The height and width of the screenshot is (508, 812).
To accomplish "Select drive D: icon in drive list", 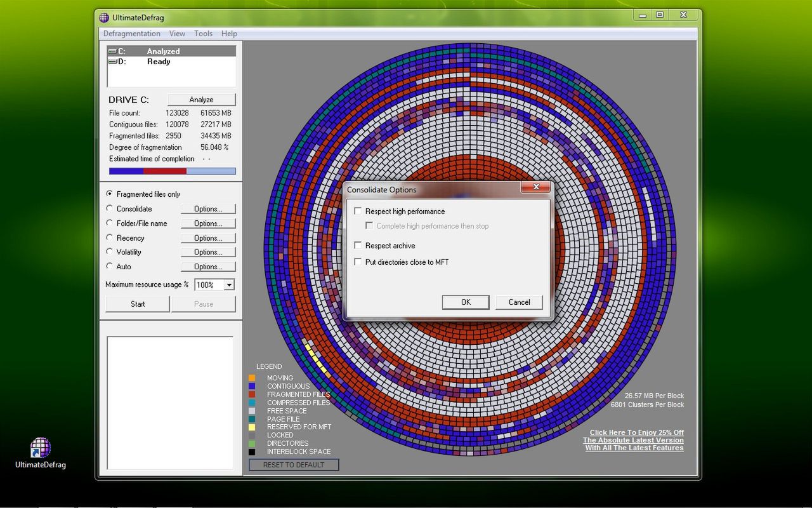I will pyautogui.click(x=112, y=62).
